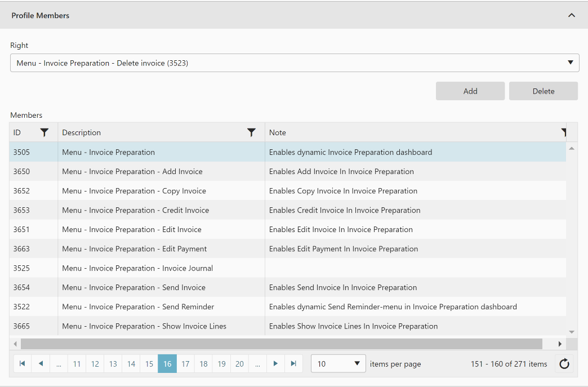Collapse the Profile Members panel
The width and height of the screenshot is (588, 387).
coord(572,15)
